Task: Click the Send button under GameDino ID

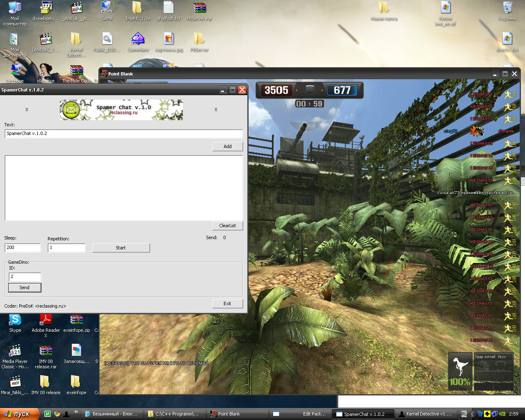Action: pyautogui.click(x=25, y=288)
